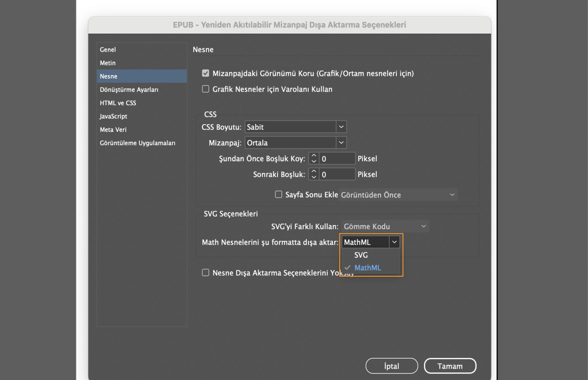Viewport: 588px width, 380px height.
Task: Click Şundan Önce Boşluk Koy stepper arrows
Action: 314,158
